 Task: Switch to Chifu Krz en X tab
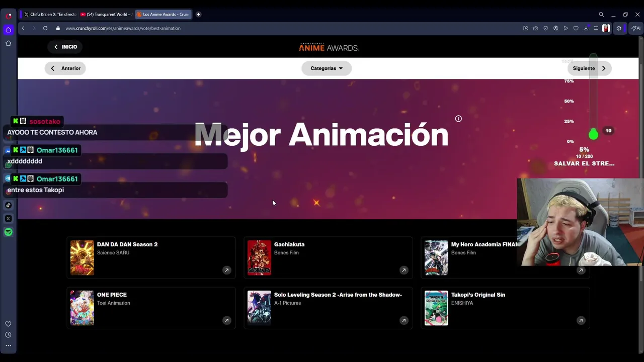click(50, 15)
